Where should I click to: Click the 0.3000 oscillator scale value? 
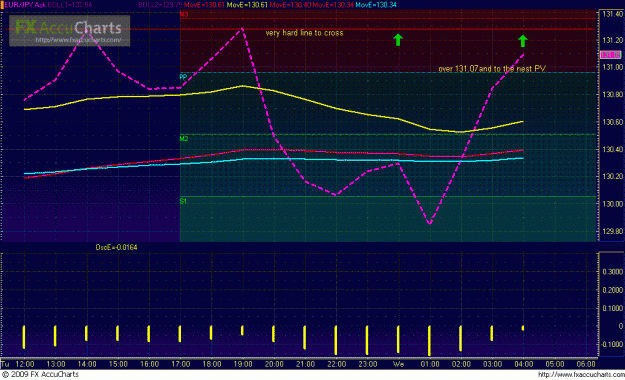tap(613, 272)
